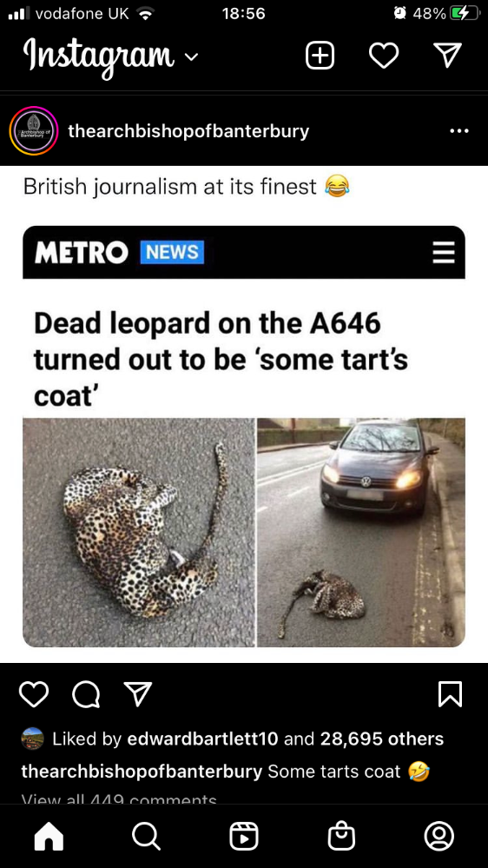This screenshot has height=868, width=488.
Task: Open direct messages paper plane in header
Action: [x=447, y=56]
